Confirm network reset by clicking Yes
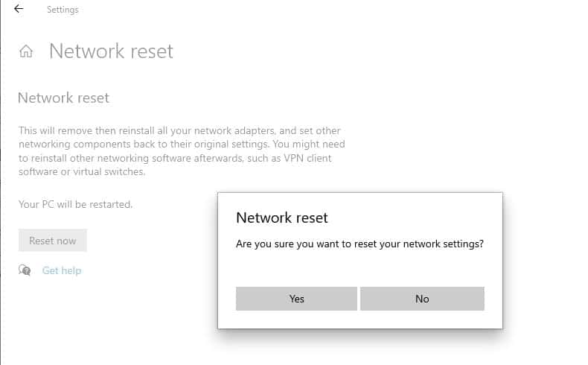The image size is (588, 365). pos(296,299)
